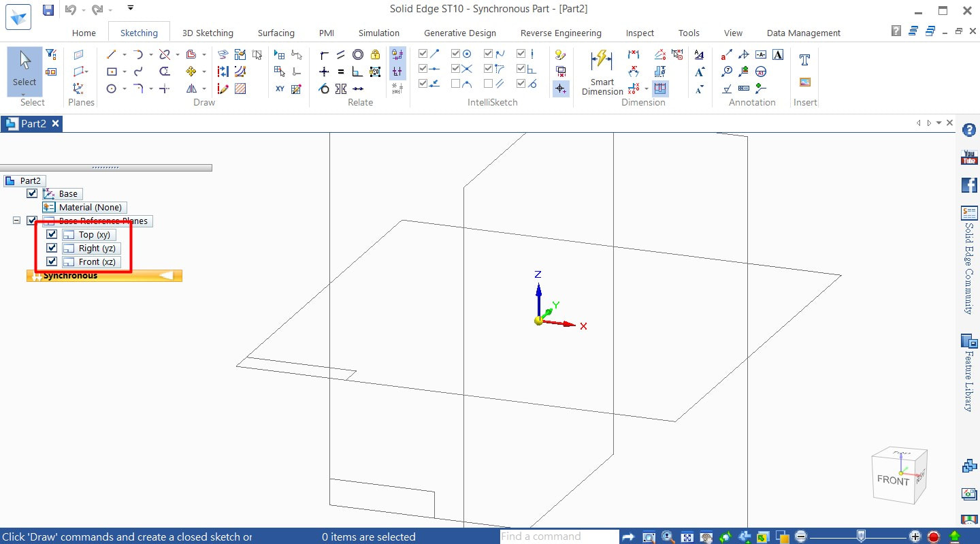Collapse the Base Reference Planes tree node
The height and width of the screenshot is (544, 980).
click(17, 221)
